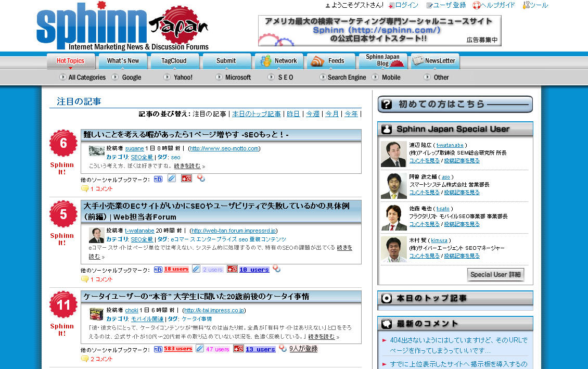This screenshot has width=588, height=369.
Task: Click the Sphinn Japan logo
Action: click(x=122, y=26)
